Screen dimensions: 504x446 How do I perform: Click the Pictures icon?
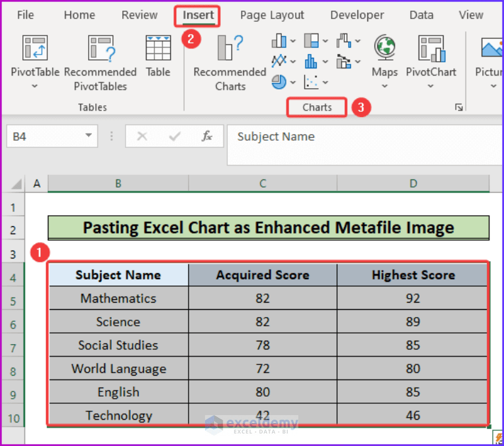click(x=492, y=48)
